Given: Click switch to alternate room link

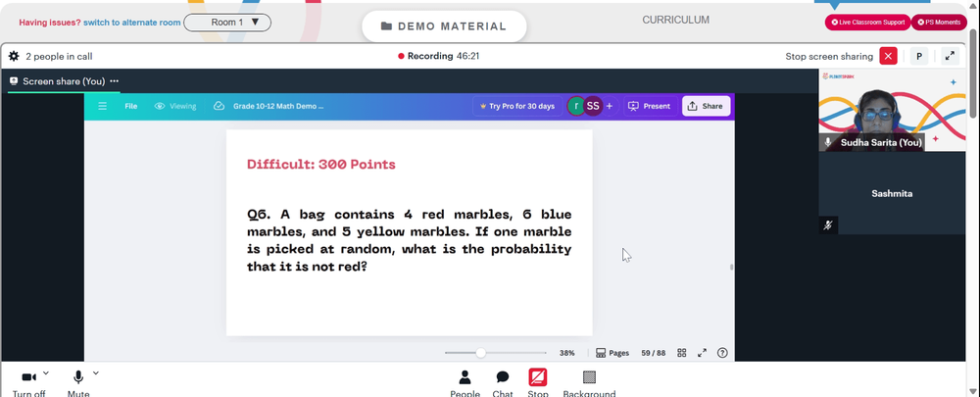Looking at the screenshot, I should (x=132, y=23).
